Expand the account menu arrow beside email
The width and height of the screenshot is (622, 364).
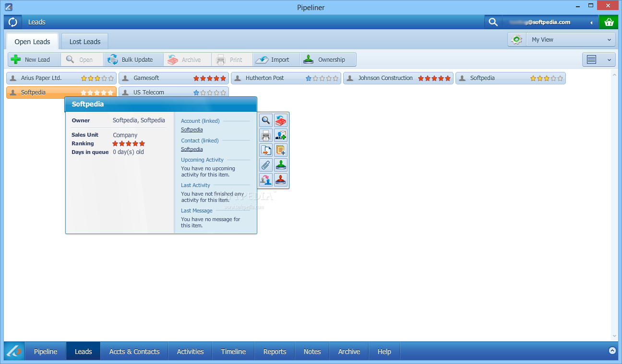pyautogui.click(x=591, y=23)
